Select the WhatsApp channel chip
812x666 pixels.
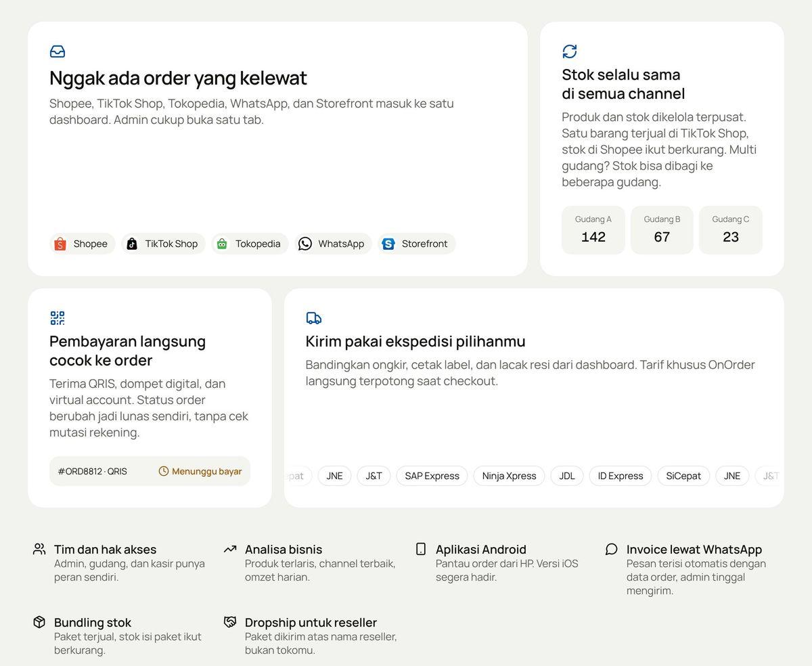click(333, 244)
